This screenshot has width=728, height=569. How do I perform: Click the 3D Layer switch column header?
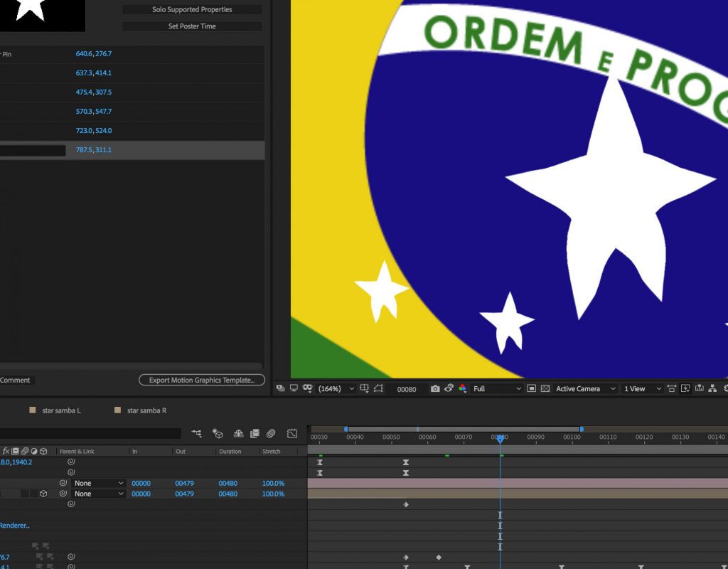(x=43, y=451)
